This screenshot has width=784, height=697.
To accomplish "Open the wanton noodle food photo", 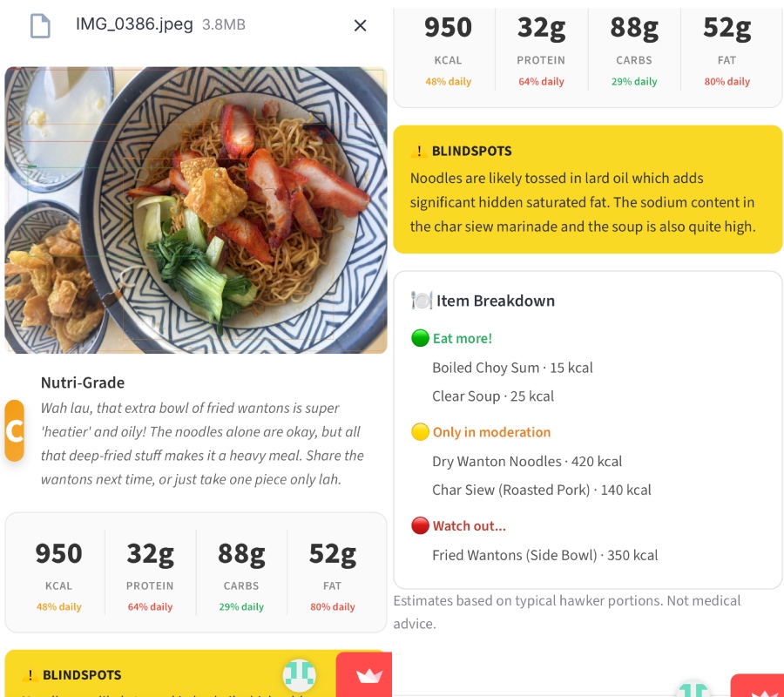I will coord(196,210).
